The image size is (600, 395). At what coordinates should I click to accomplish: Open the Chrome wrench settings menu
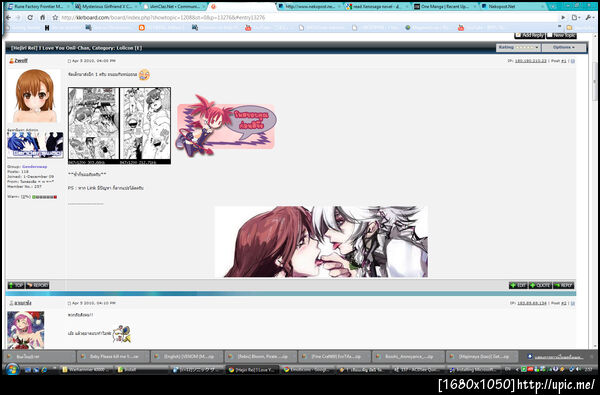pyautogui.click(x=589, y=18)
